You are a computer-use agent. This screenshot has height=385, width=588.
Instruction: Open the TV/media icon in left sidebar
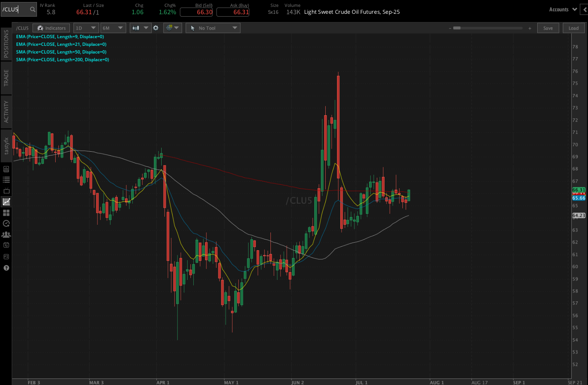(6, 191)
